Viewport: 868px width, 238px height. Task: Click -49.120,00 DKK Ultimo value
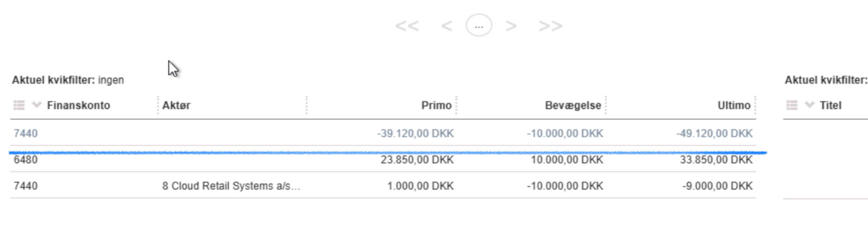[714, 133]
